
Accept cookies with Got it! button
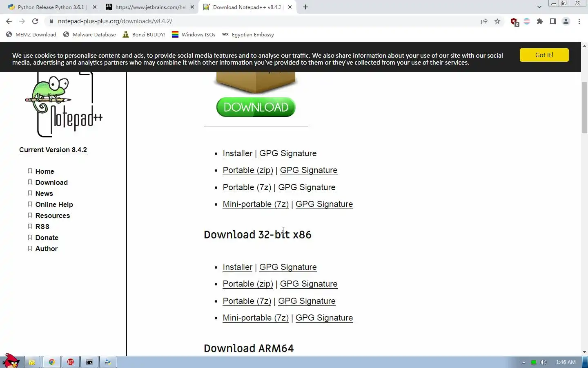point(544,55)
